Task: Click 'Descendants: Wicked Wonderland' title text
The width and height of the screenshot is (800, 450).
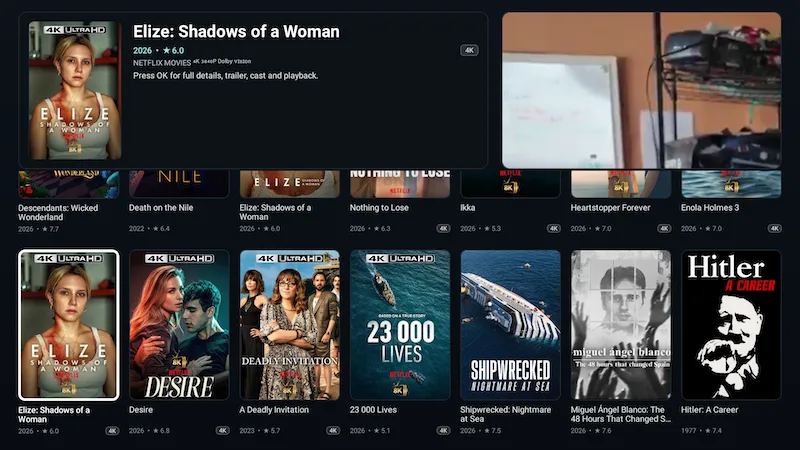Action: [58, 212]
